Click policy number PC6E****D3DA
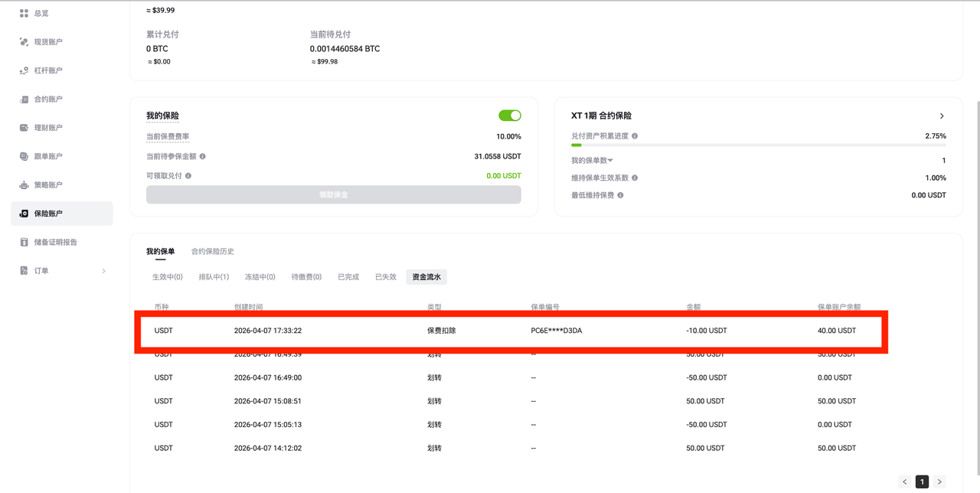Viewport: 980px width, 493px height. click(x=556, y=331)
